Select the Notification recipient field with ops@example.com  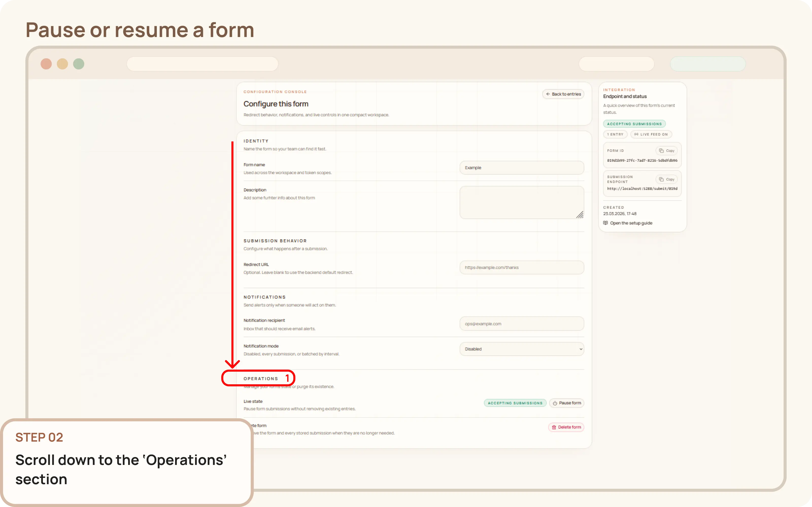tap(521, 323)
